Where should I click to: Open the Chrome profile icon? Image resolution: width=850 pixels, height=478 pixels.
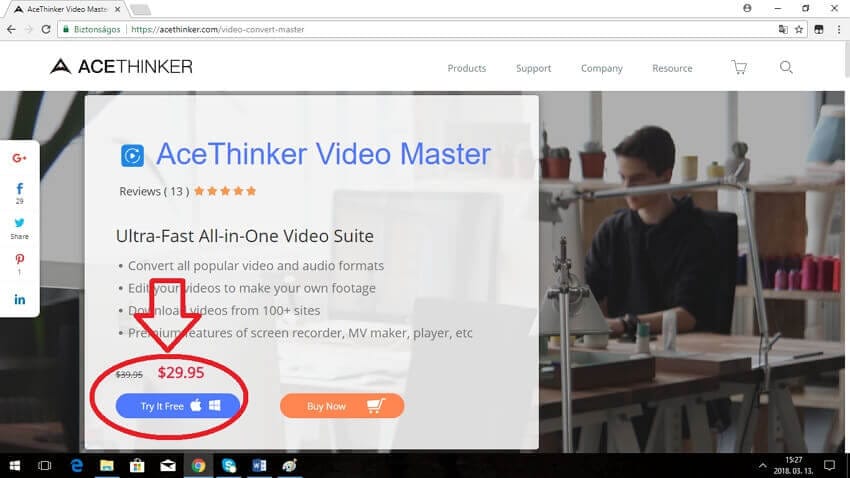point(747,8)
